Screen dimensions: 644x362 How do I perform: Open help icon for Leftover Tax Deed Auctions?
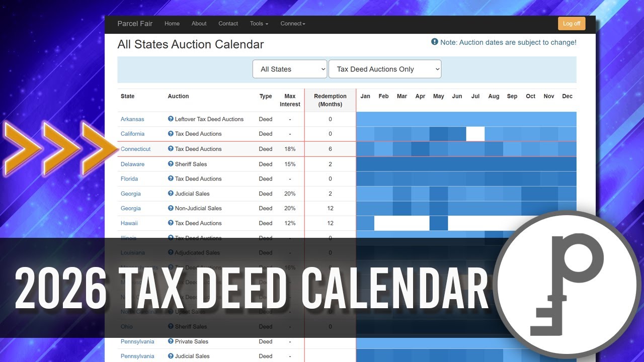171,119
